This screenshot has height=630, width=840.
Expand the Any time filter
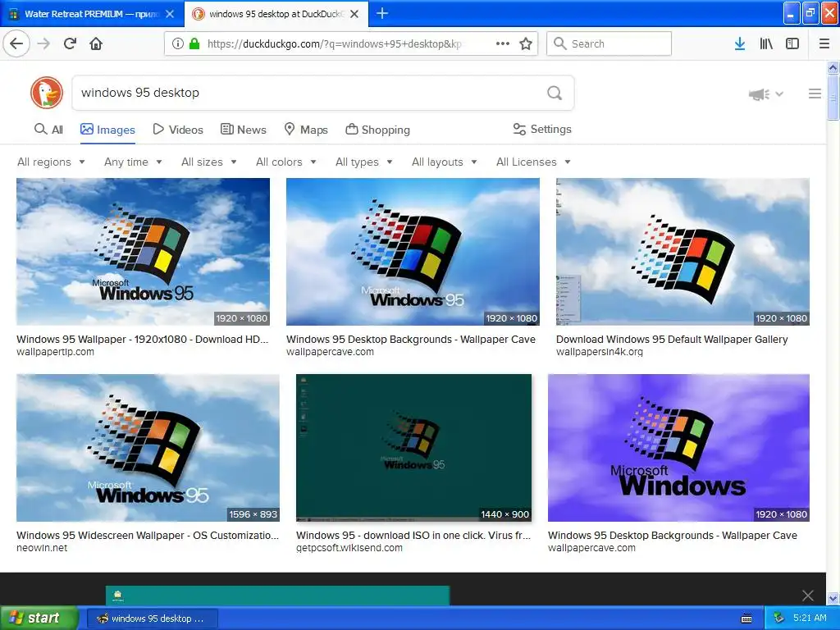coord(133,162)
